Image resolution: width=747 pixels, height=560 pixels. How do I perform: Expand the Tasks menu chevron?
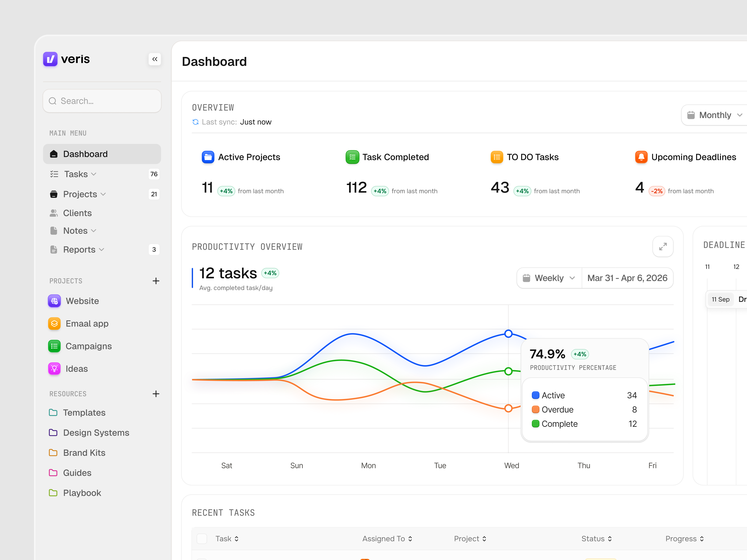(x=94, y=174)
